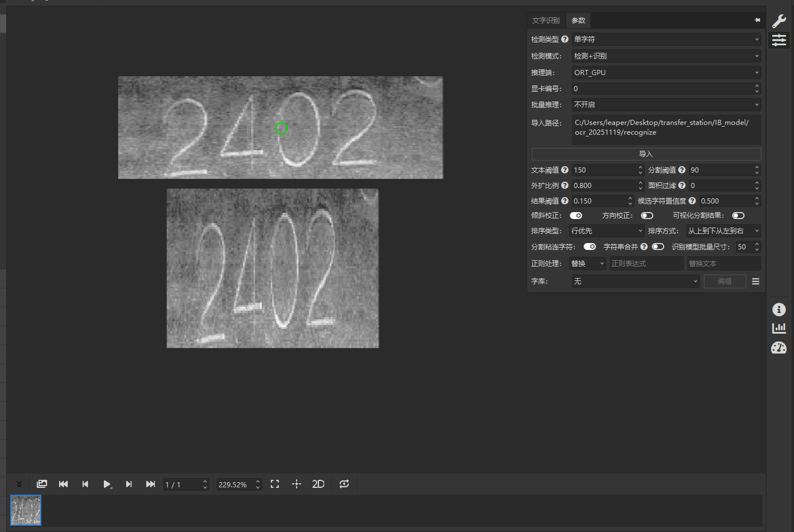Click the crosshair center icon
The image size is (794, 532).
(x=296, y=484)
